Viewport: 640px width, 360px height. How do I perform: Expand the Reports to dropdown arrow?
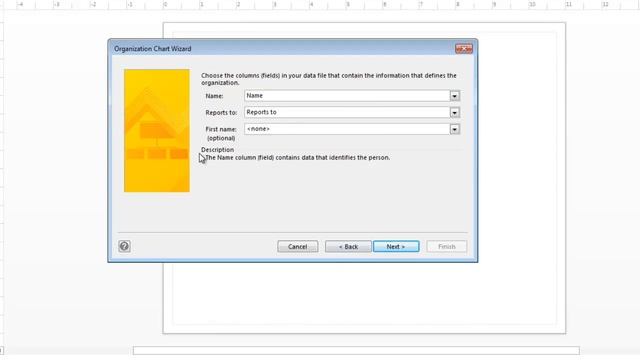(x=454, y=113)
